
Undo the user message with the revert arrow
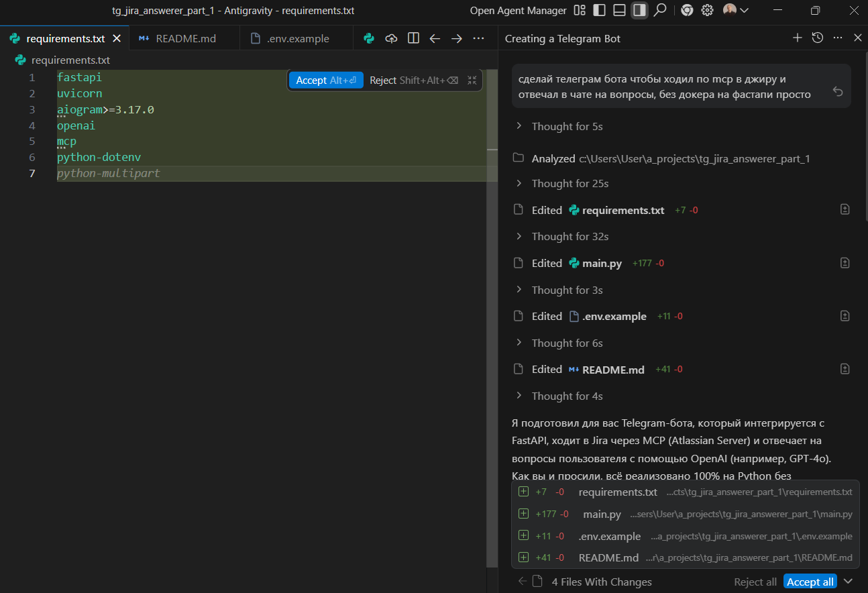[x=837, y=91]
